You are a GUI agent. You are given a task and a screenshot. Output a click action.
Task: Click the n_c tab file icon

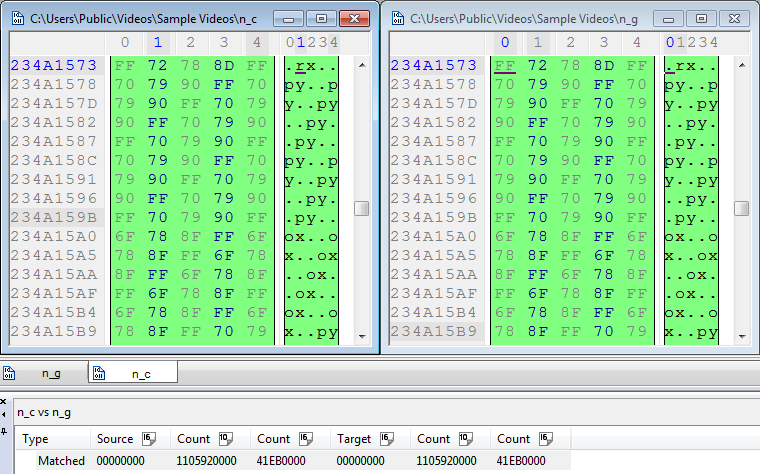pos(99,373)
